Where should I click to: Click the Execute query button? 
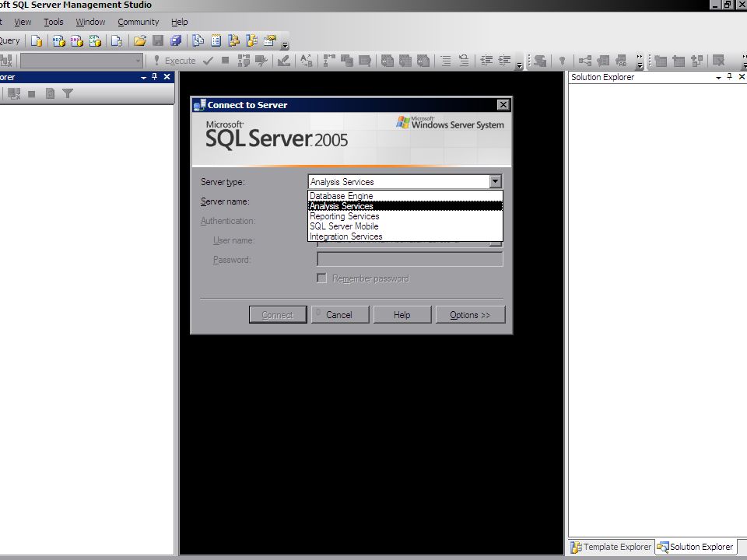coord(175,61)
